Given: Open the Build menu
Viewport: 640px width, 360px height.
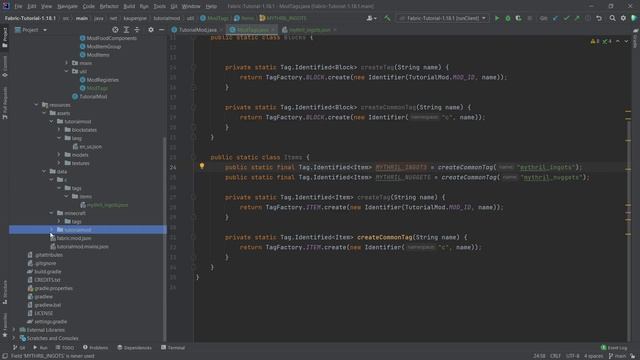Looking at the screenshot, I should pyautogui.click(x=129, y=7).
